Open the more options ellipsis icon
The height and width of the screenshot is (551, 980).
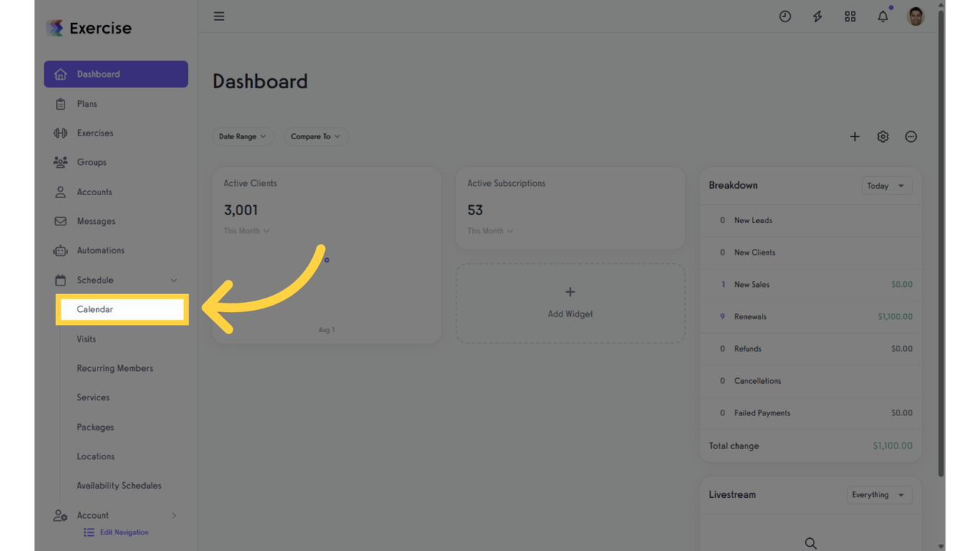pyautogui.click(x=910, y=136)
